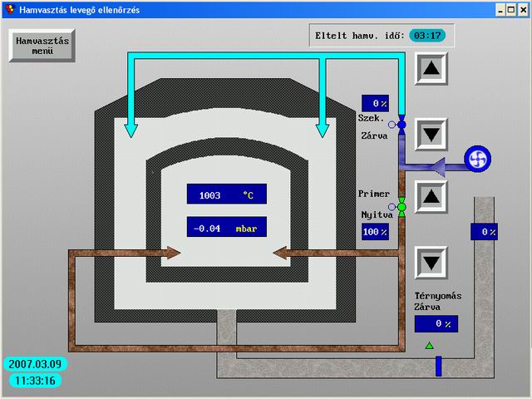Click the green triangle marker above damper
This screenshot has width=532, height=399.
coord(429,346)
